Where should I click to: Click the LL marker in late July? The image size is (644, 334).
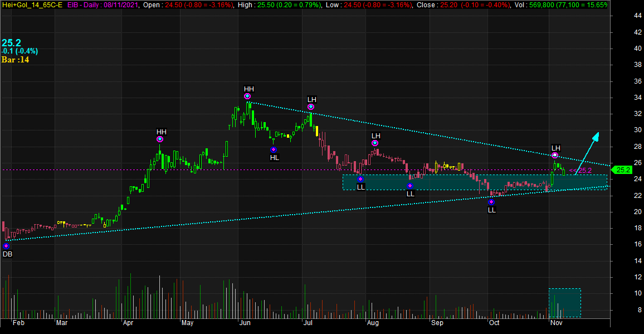coord(360,179)
